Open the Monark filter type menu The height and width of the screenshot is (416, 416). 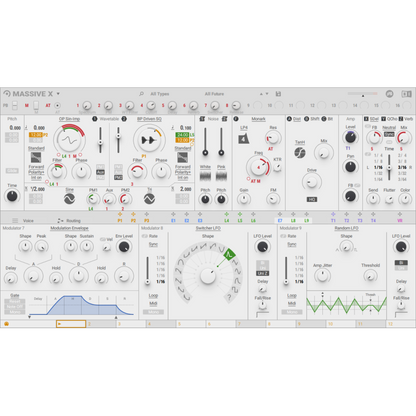(258, 119)
